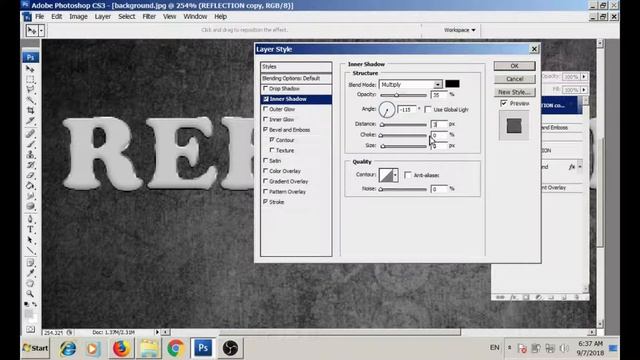
Task: Enable the Outer Glow checkbox
Action: point(265,109)
